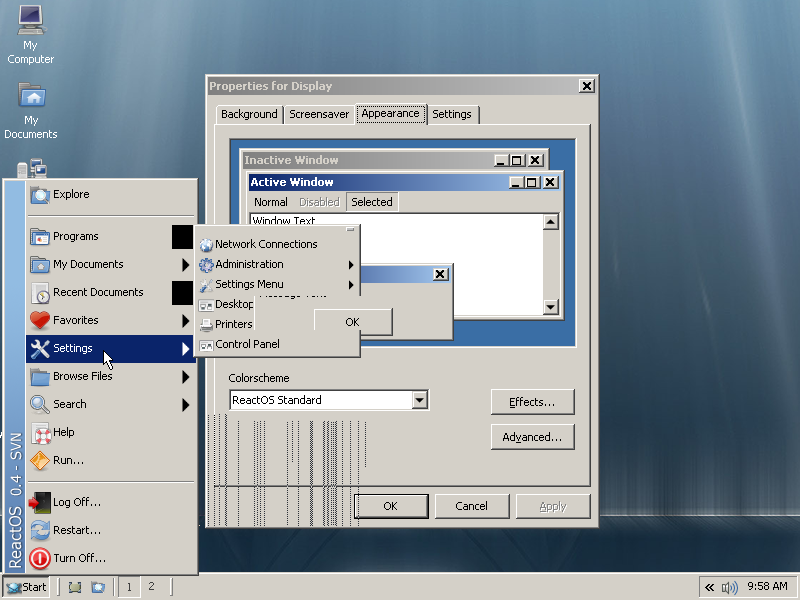800x600 pixels.
Task: Click the Effects... button
Action: pos(532,402)
